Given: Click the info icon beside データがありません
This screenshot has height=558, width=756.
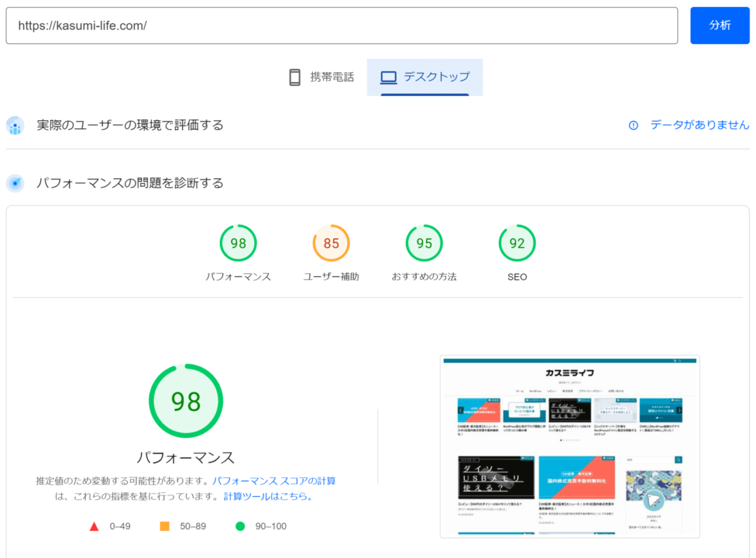Looking at the screenshot, I should click(633, 125).
